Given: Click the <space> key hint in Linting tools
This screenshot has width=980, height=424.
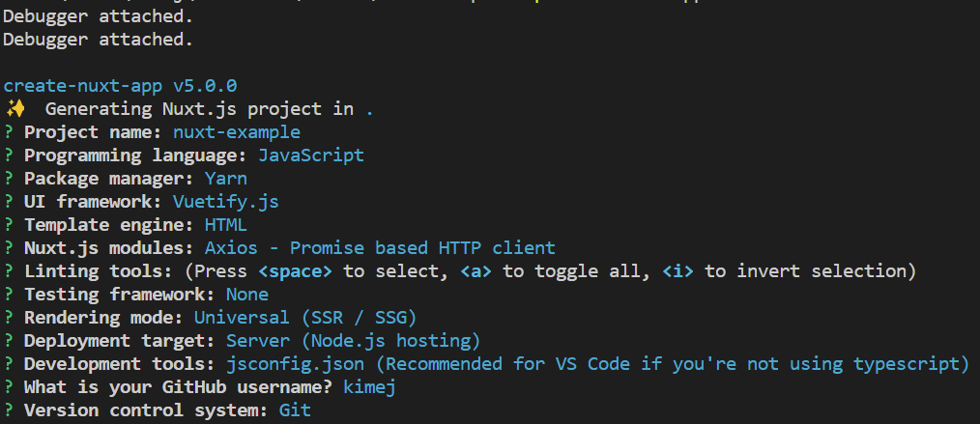Looking at the screenshot, I should pyautogui.click(x=296, y=271).
